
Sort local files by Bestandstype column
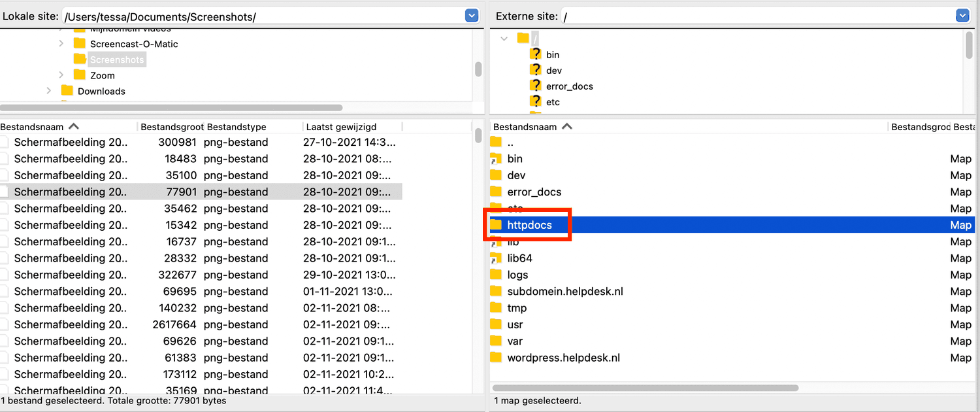coord(252,127)
